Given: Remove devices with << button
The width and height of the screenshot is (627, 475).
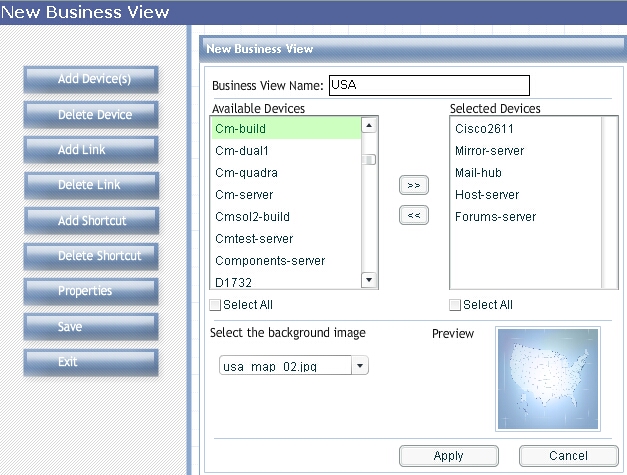Looking at the screenshot, I should click(414, 215).
